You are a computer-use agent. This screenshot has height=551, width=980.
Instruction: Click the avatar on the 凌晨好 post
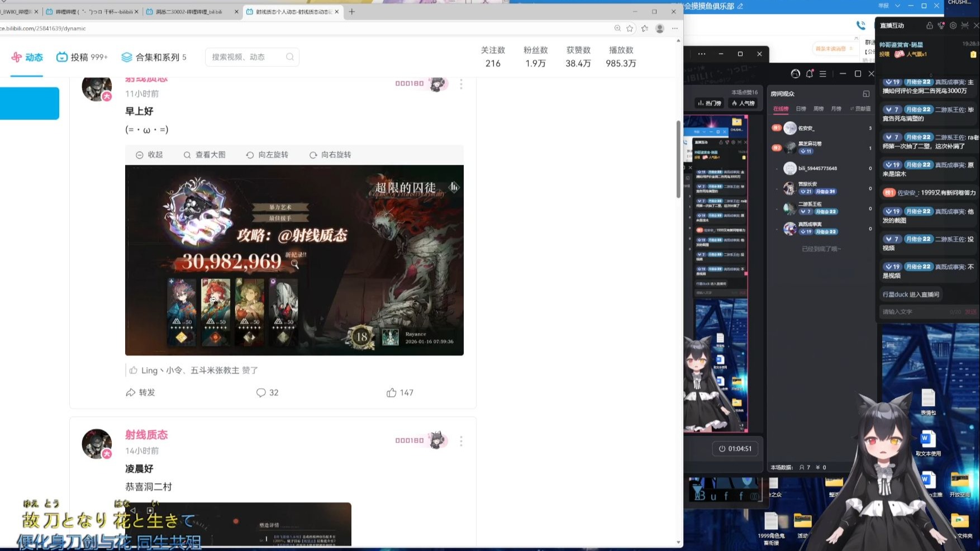(97, 444)
